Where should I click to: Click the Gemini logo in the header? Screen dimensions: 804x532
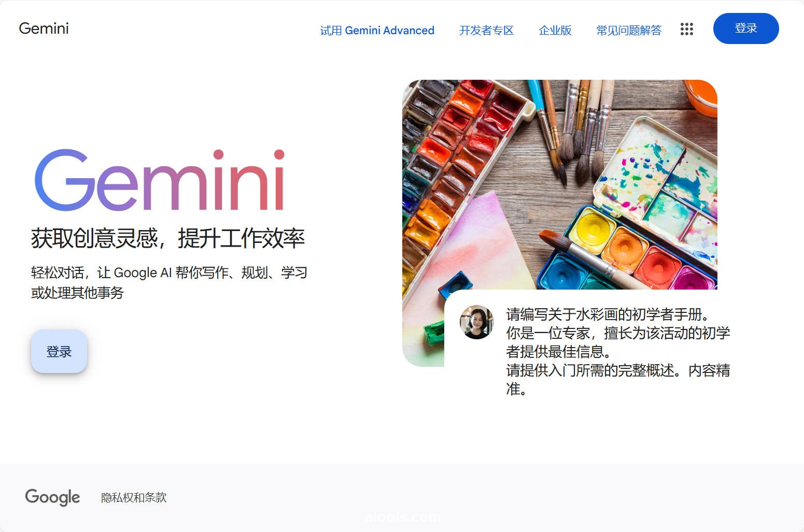pos(44,28)
